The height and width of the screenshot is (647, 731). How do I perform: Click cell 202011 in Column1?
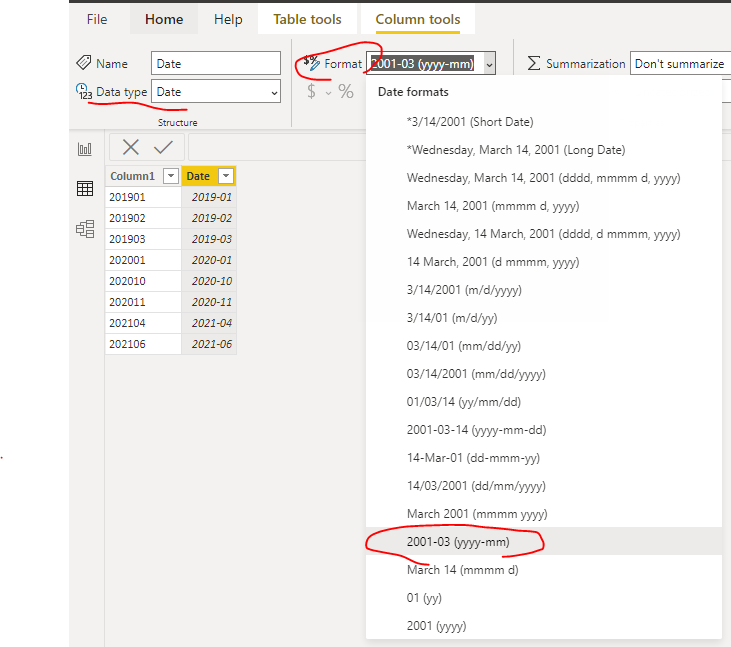(x=143, y=302)
